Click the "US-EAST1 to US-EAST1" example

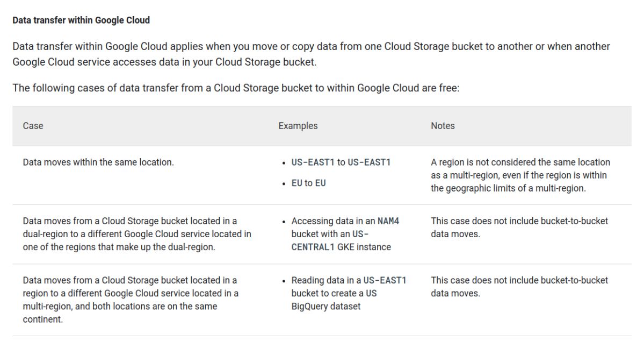pos(341,162)
